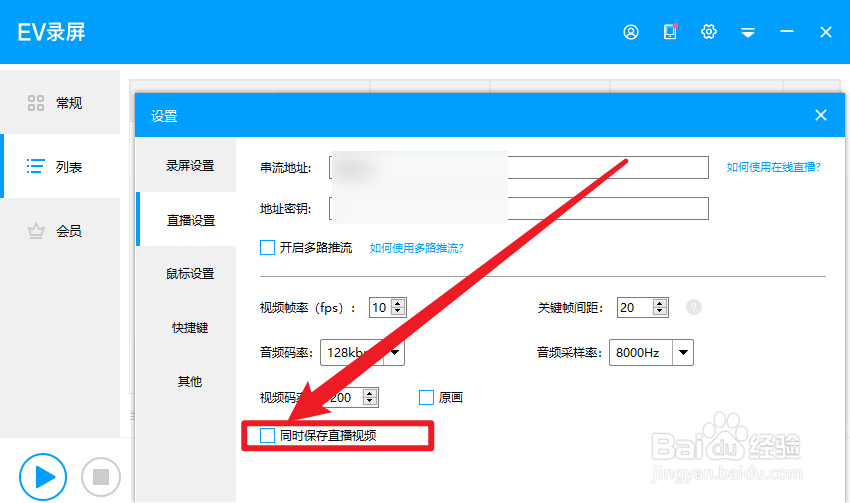Open settings via gear icon

(709, 32)
